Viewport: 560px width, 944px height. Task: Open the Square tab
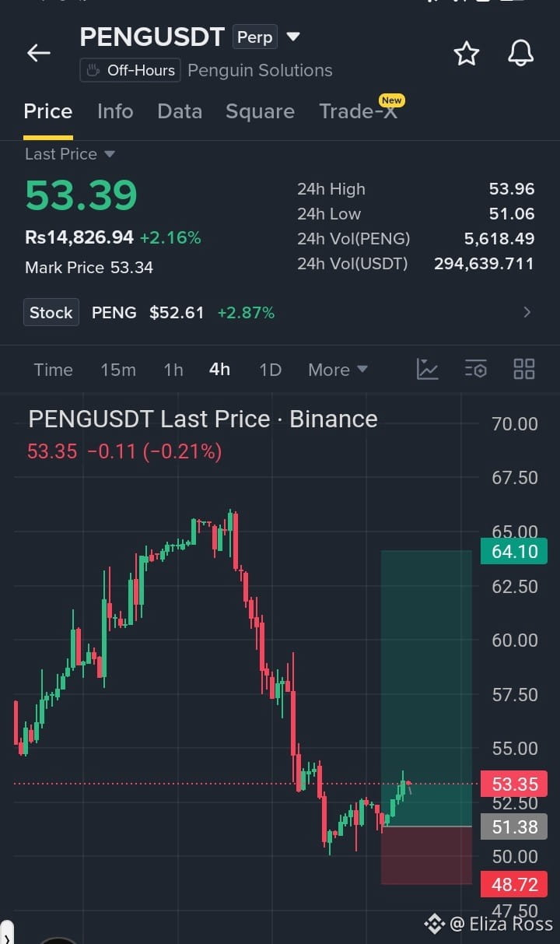tap(260, 111)
